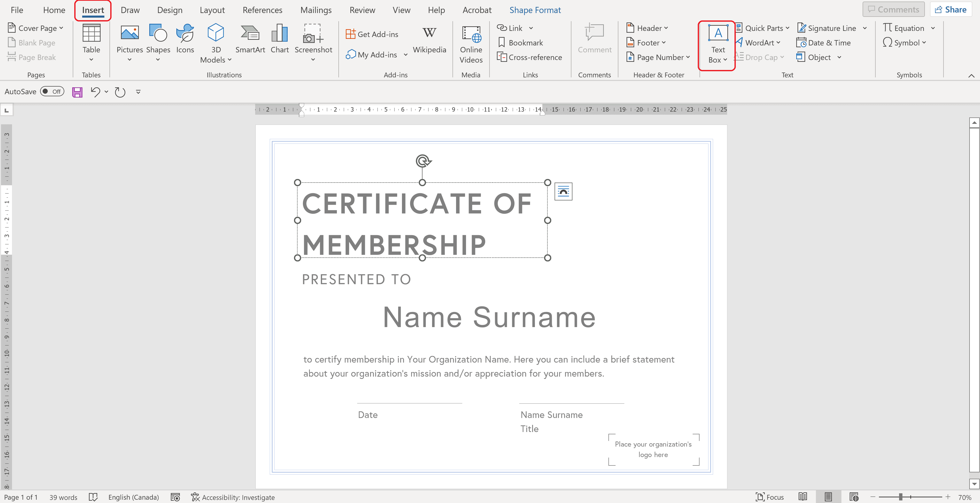Enable Focus mode
This screenshot has height=503, width=980.
coord(769,497)
